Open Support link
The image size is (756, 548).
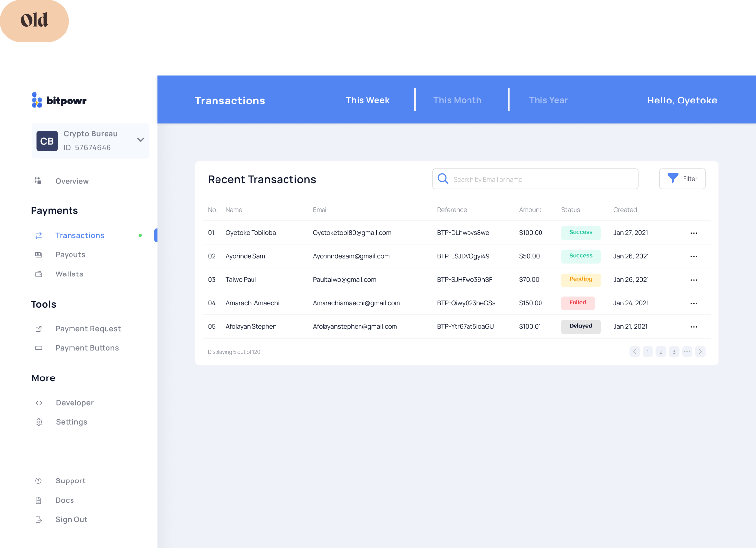tap(71, 481)
